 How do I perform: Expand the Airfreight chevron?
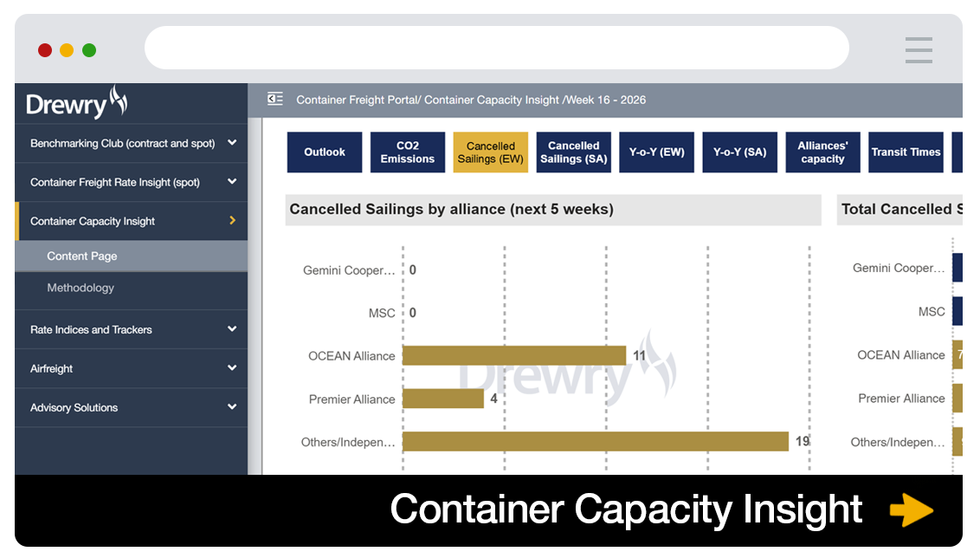[232, 368]
